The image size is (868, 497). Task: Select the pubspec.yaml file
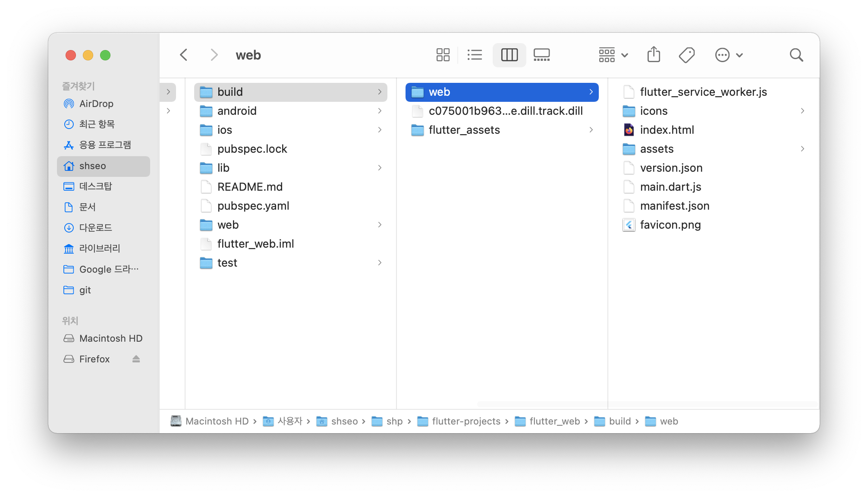pyautogui.click(x=253, y=206)
